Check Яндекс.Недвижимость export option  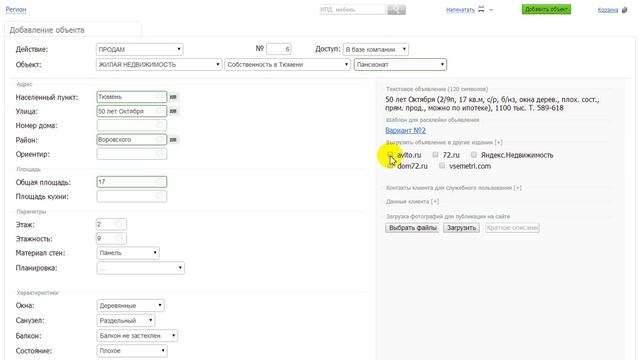pyautogui.click(x=473, y=155)
